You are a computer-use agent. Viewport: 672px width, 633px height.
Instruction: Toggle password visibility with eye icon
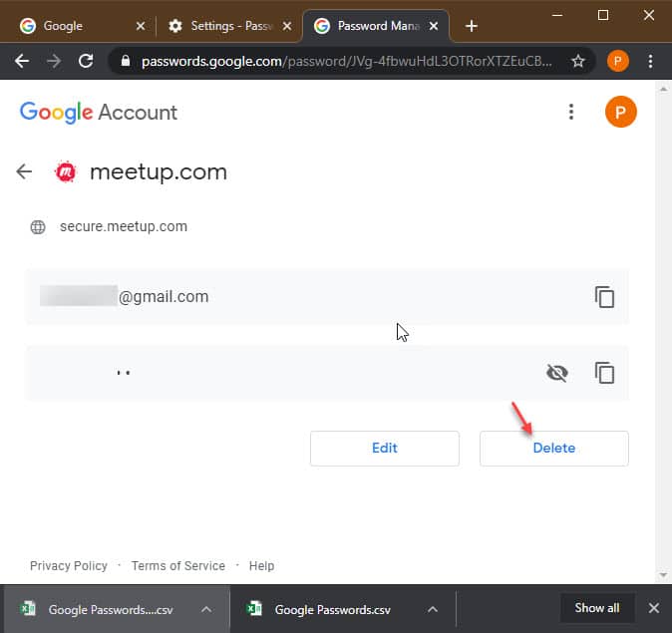click(x=556, y=373)
